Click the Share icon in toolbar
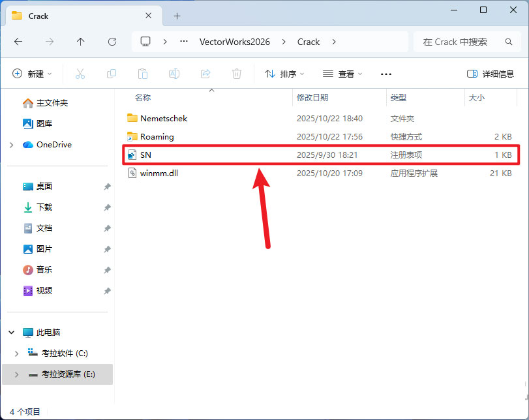529x420 pixels. pos(205,74)
